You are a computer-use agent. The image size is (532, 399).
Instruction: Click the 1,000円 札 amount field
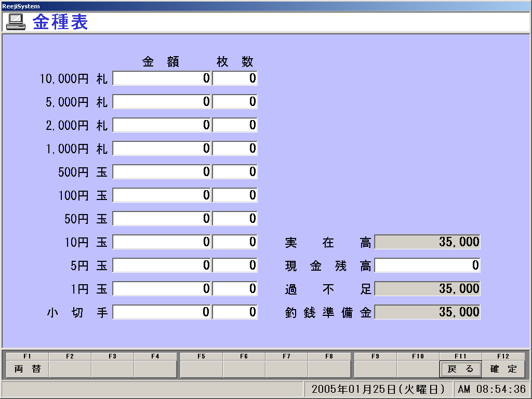pos(162,149)
